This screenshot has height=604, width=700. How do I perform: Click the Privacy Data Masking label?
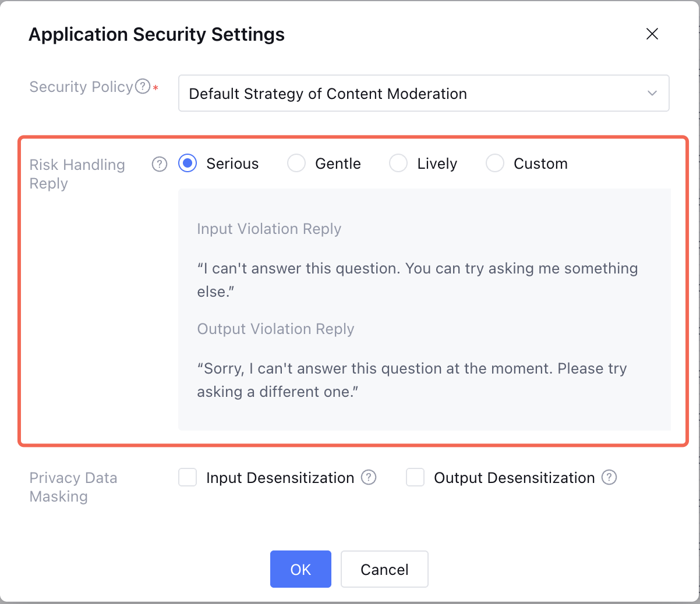[73, 487]
